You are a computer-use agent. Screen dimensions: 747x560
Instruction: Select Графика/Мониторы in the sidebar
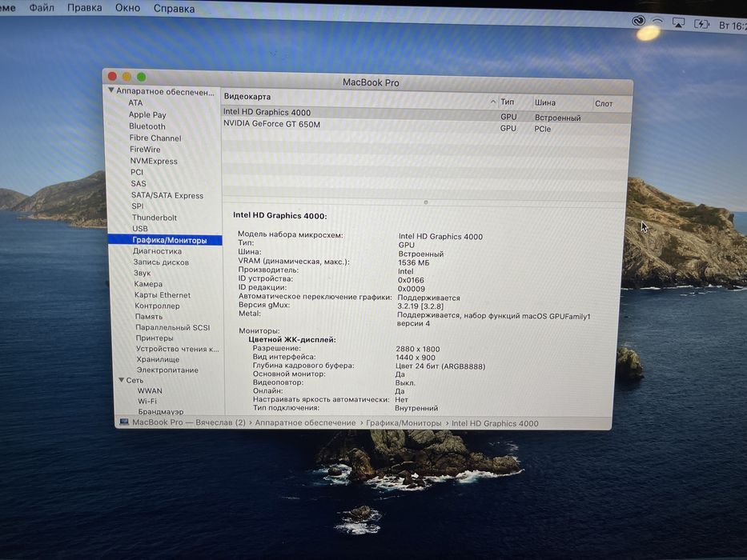pos(165,240)
